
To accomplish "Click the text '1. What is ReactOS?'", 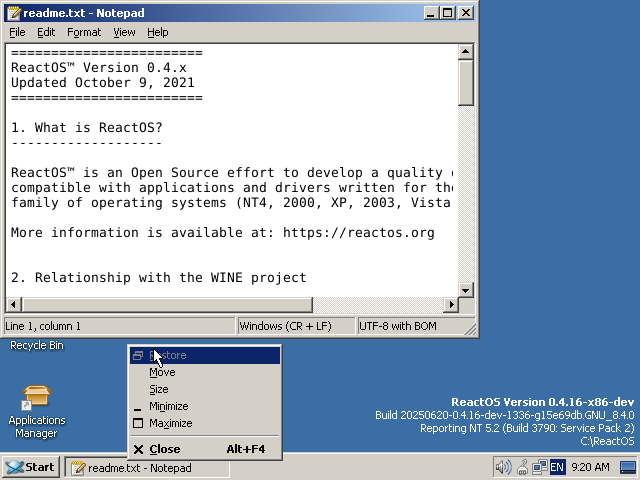I will point(87,128).
